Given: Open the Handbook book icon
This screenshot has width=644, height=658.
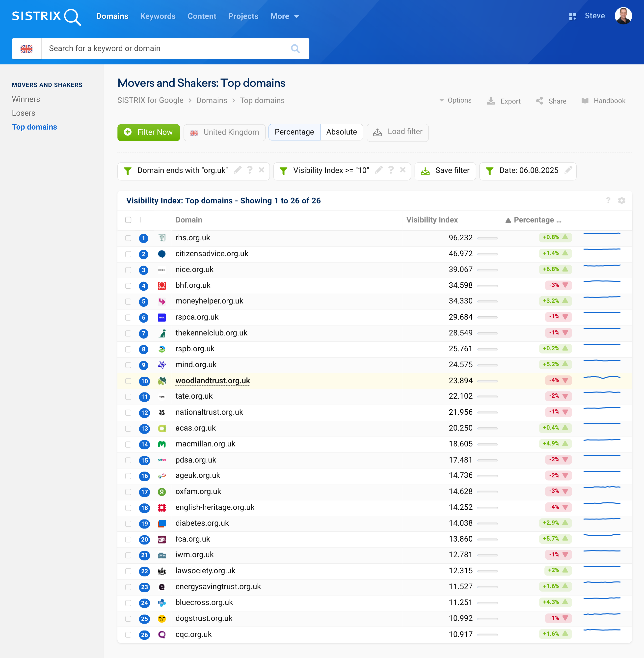Looking at the screenshot, I should click(x=585, y=101).
